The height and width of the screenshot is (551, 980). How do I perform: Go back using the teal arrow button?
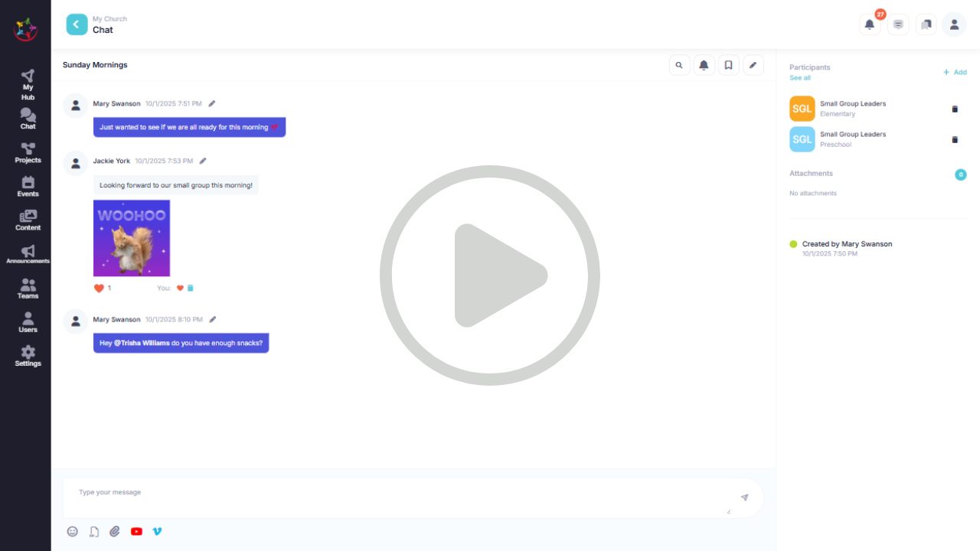coord(77,24)
